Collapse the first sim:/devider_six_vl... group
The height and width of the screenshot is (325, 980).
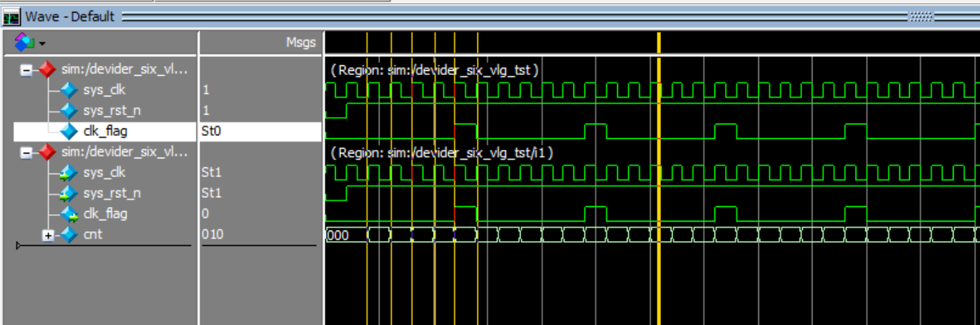26,69
